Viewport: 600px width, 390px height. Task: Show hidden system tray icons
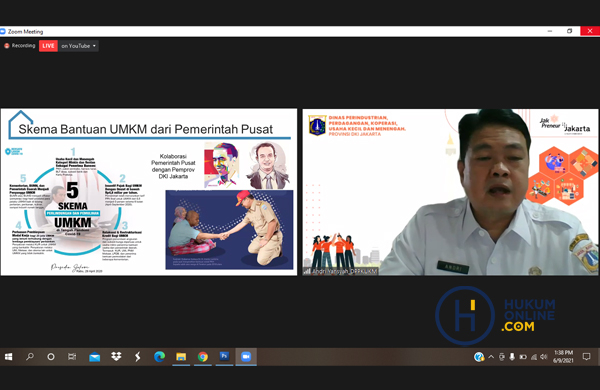pyautogui.click(x=491, y=357)
